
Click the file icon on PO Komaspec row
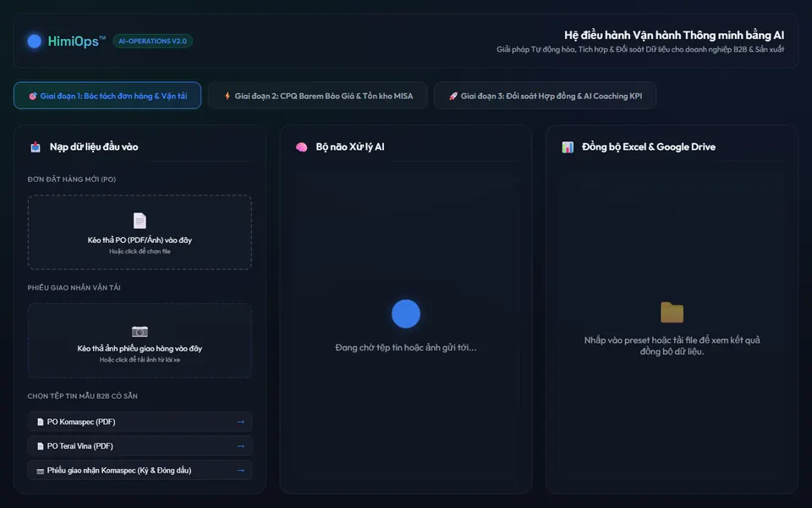point(41,422)
